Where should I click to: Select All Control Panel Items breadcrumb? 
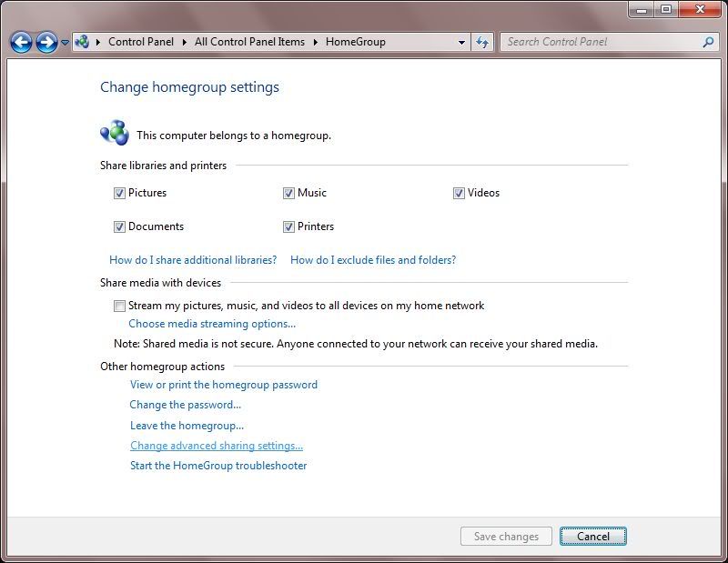[249, 42]
